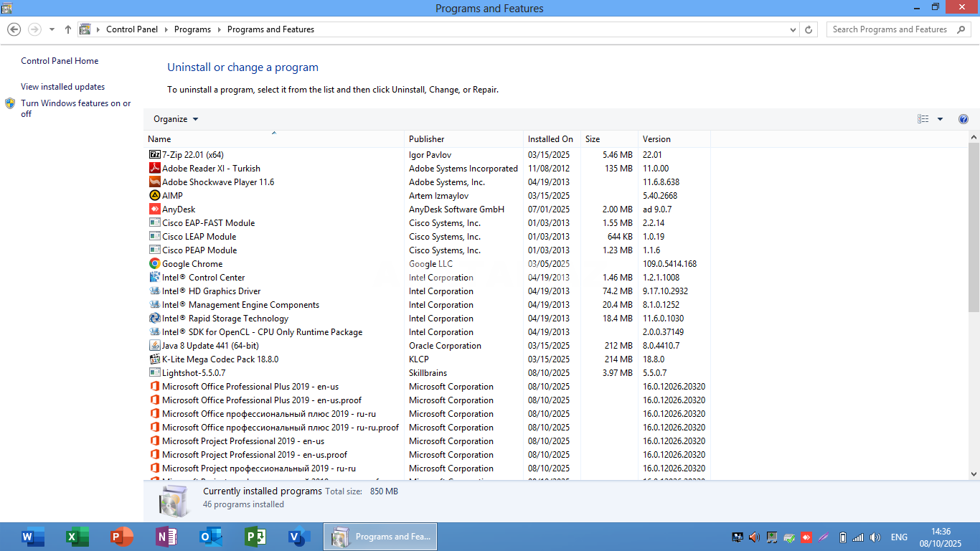980x551 pixels.
Task: Click the scrollbar down arrow
Action: pos(974,474)
